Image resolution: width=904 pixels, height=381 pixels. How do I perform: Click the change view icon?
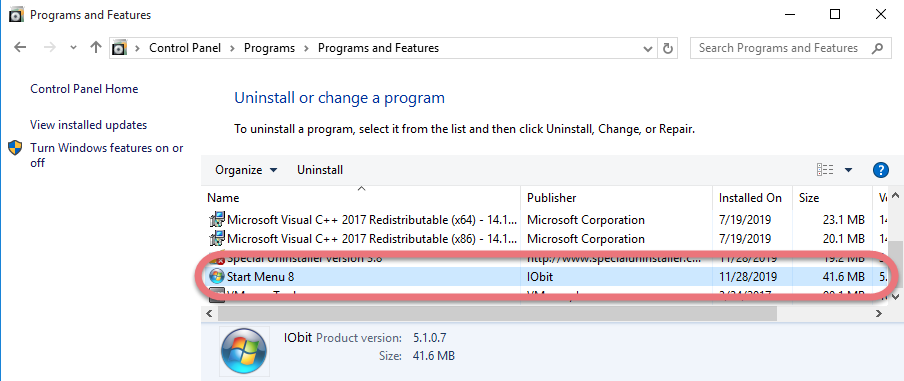(825, 169)
